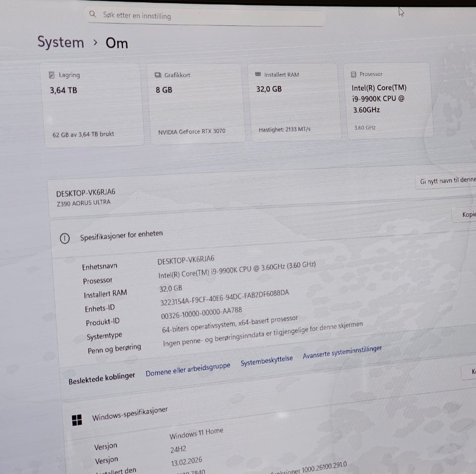Click the Kopier button for device specs
The height and width of the screenshot is (474, 476).
[465, 214]
